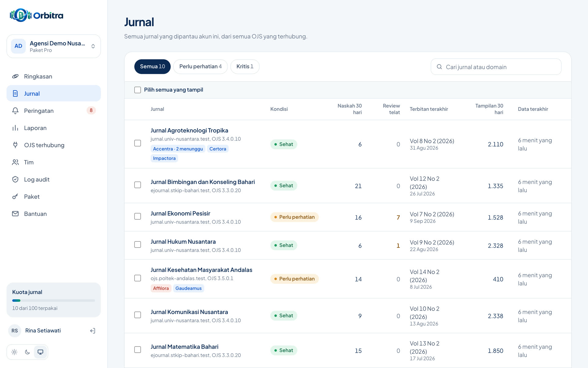This screenshot has height=368, width=588.
Task: Select the Jurnal Hukum Nusantara row checkbox
Action: (x=138, y=245)
